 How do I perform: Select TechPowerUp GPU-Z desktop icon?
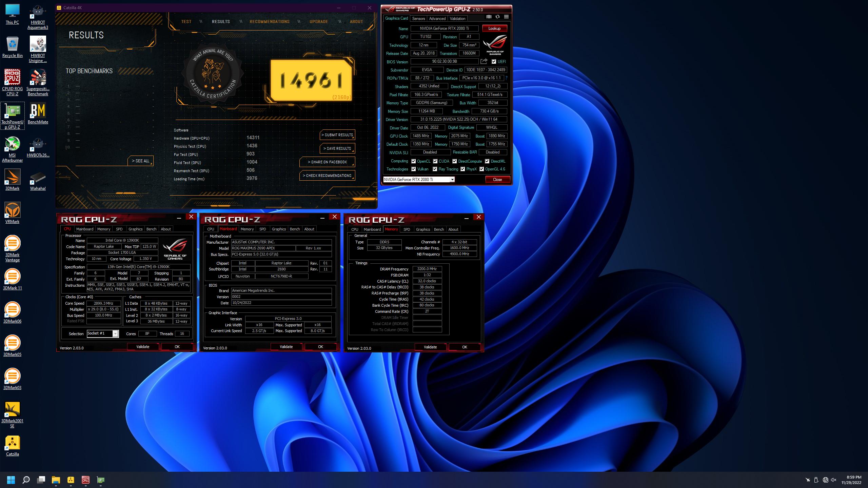click(13, 116)
